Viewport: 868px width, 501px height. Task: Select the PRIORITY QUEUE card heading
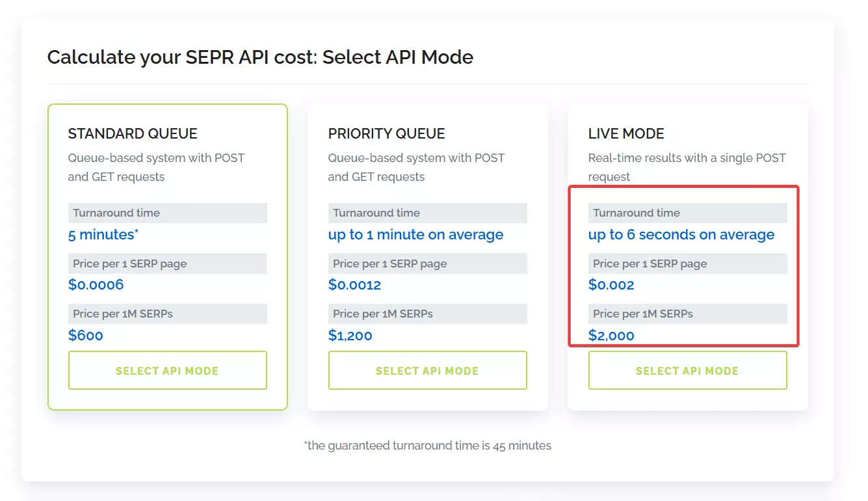pos(386,133)
